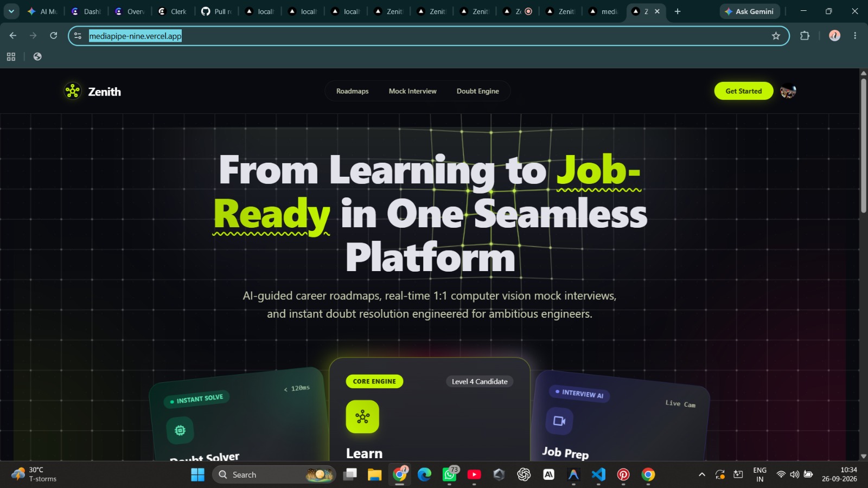Open a new browser tab
Screen dimensions: 868x488
pyautogui.click(x=678, y=11)
